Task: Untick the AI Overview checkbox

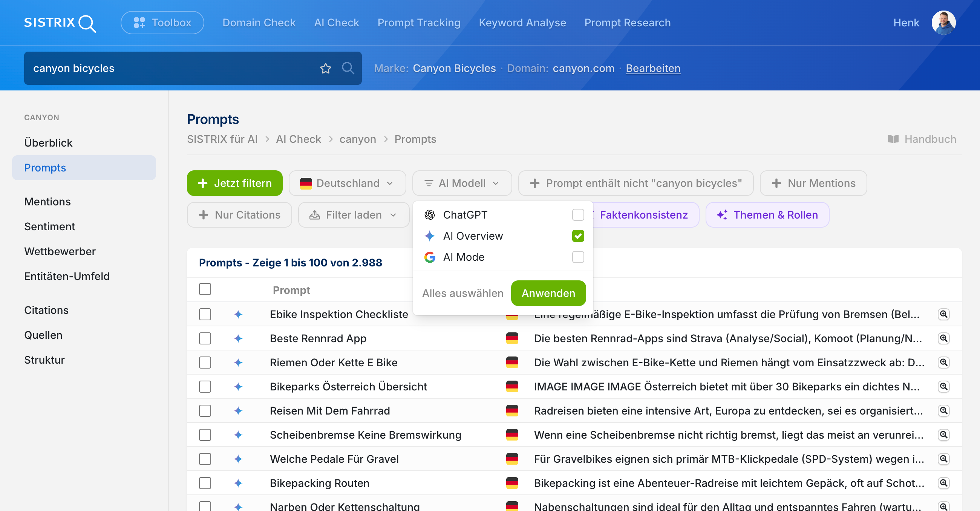Action: [x=577, y=236]
